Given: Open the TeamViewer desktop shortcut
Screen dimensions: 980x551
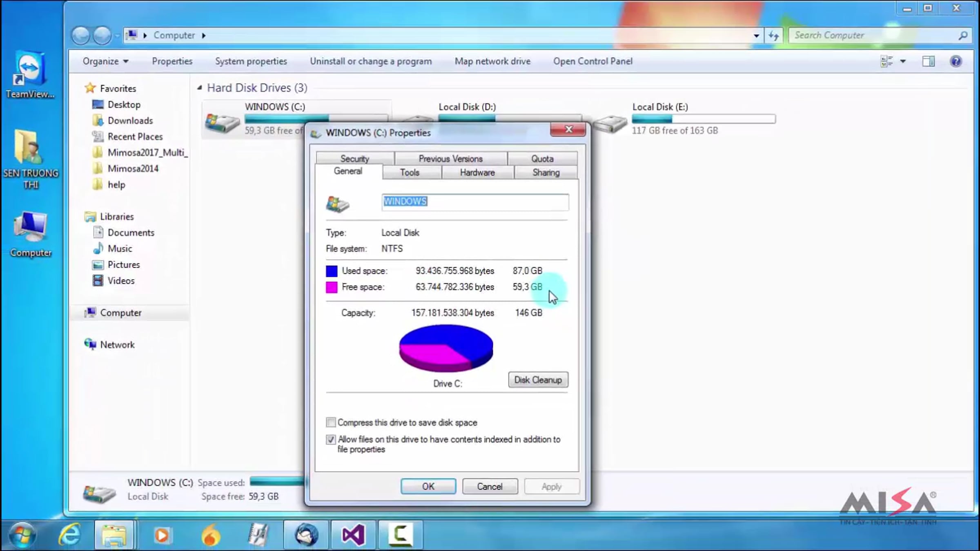Looking at the screenshot, I should click(x=30, y=74).
